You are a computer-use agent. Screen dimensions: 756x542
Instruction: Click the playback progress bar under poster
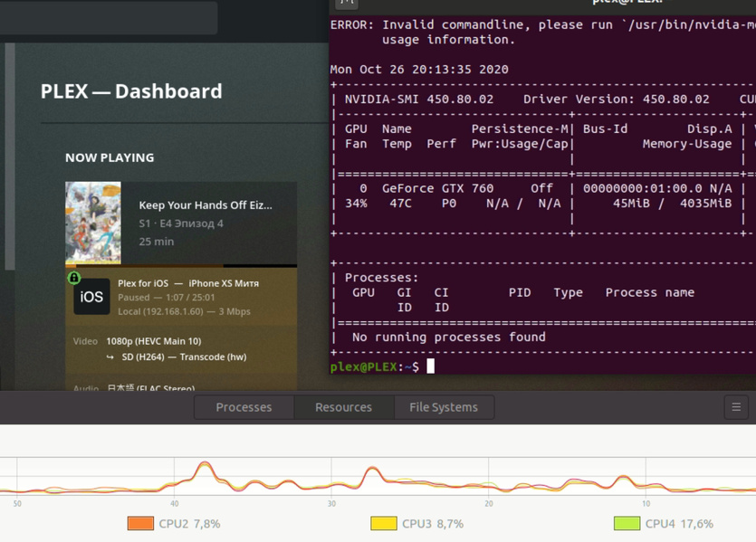[181, 265]
